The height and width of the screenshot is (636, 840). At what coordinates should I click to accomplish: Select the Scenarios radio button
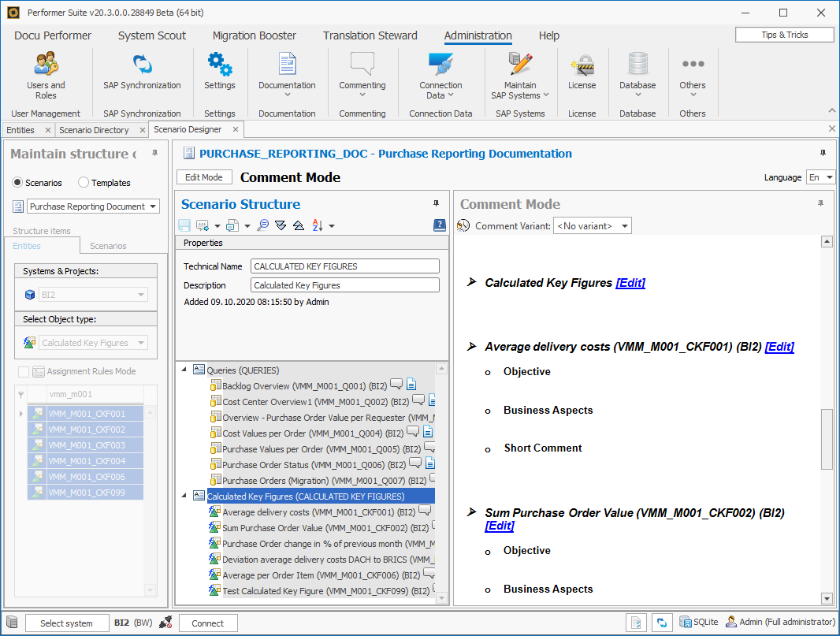tap(17, 182)
